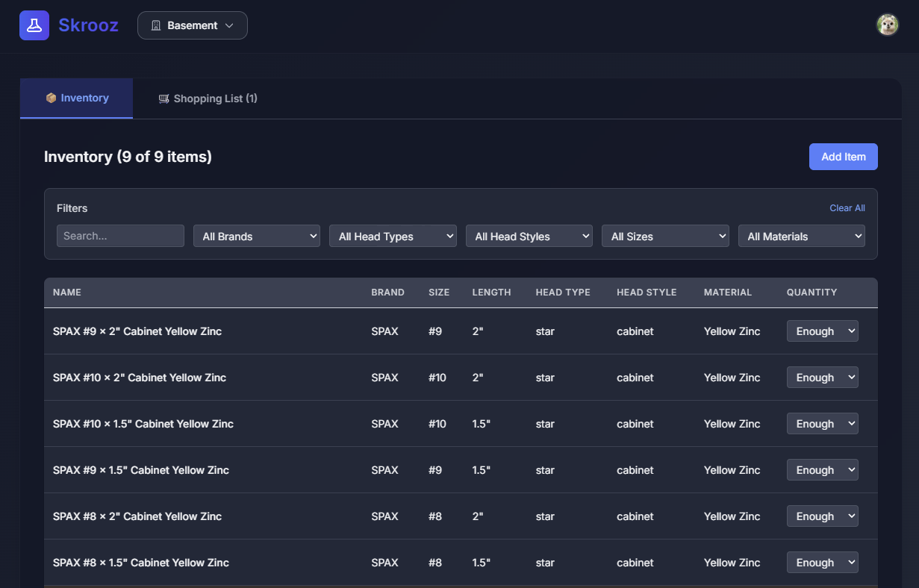The width and height of the screenshot is (919, 588).
Task: Expand the All Head Types filter
Action: 393,236
